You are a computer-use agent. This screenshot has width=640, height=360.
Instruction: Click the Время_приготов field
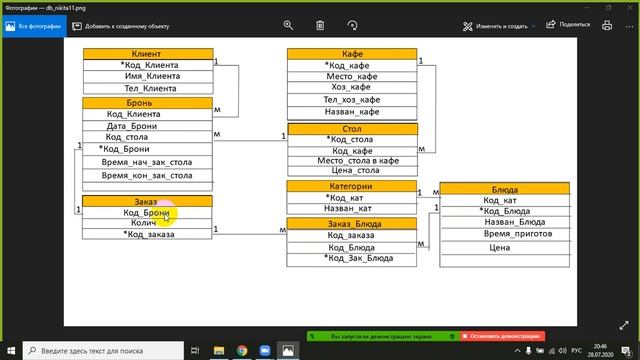click(504, 234)
